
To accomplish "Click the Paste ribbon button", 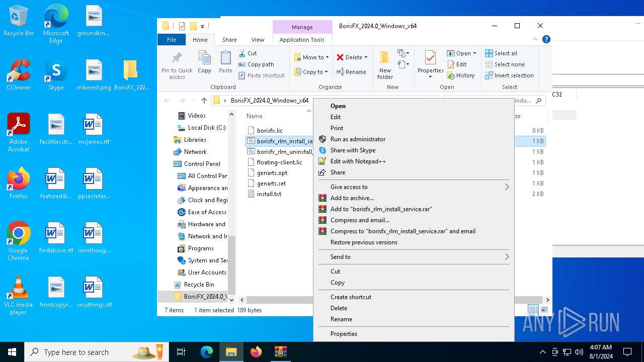I will pyautogui.click(x=225, y=62).
